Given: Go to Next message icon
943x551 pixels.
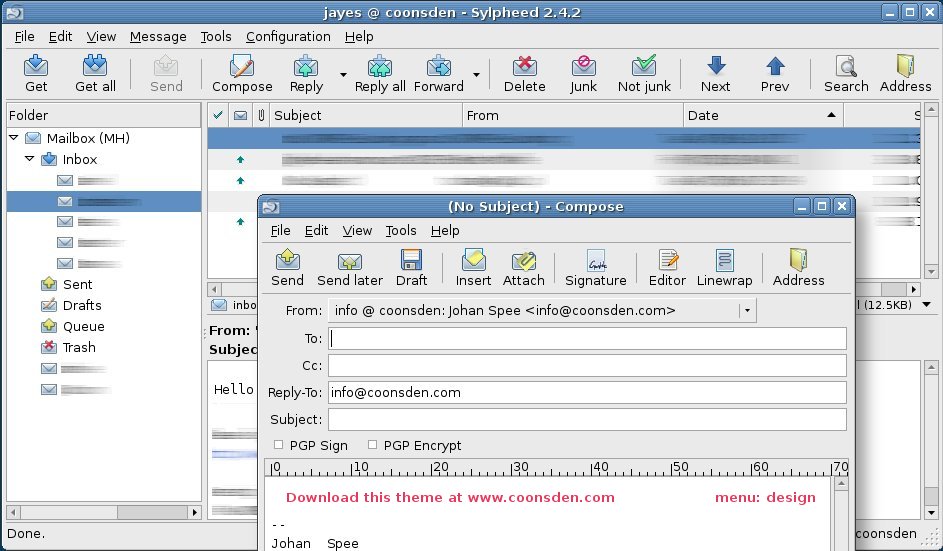Looking at the screenshot, I should [x=716, y=66].
